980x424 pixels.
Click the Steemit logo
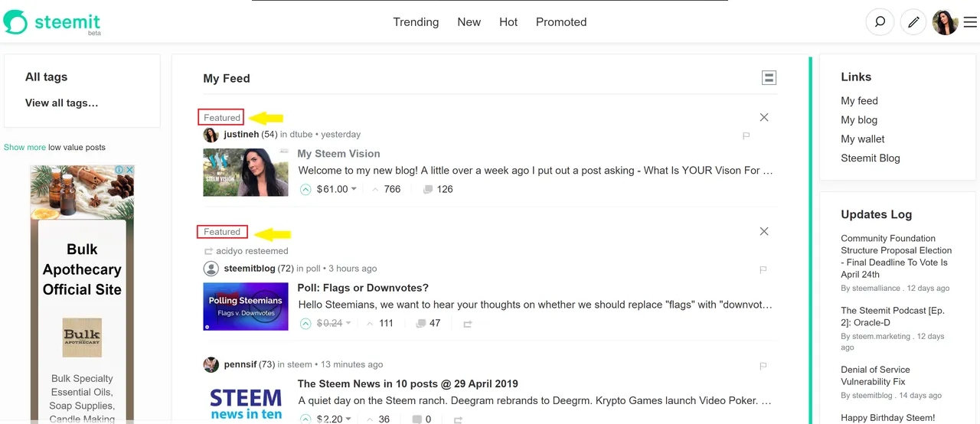click(x=52, y=22)
